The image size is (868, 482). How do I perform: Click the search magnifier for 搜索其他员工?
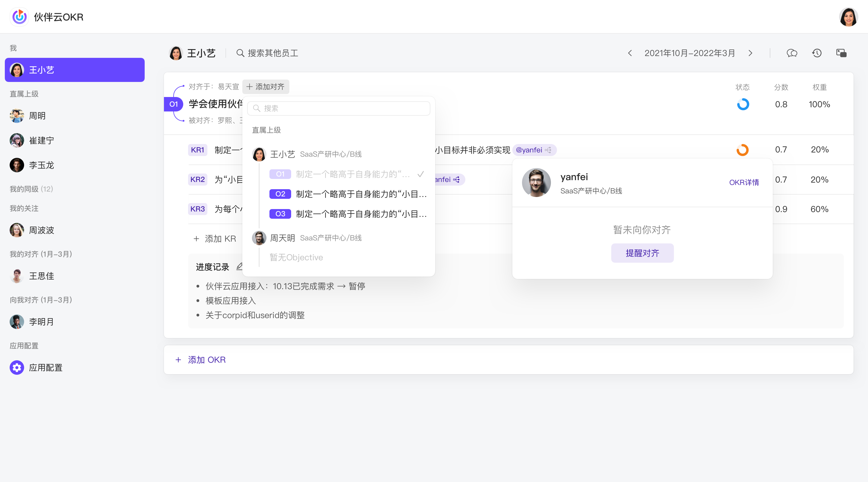[240, 53]
